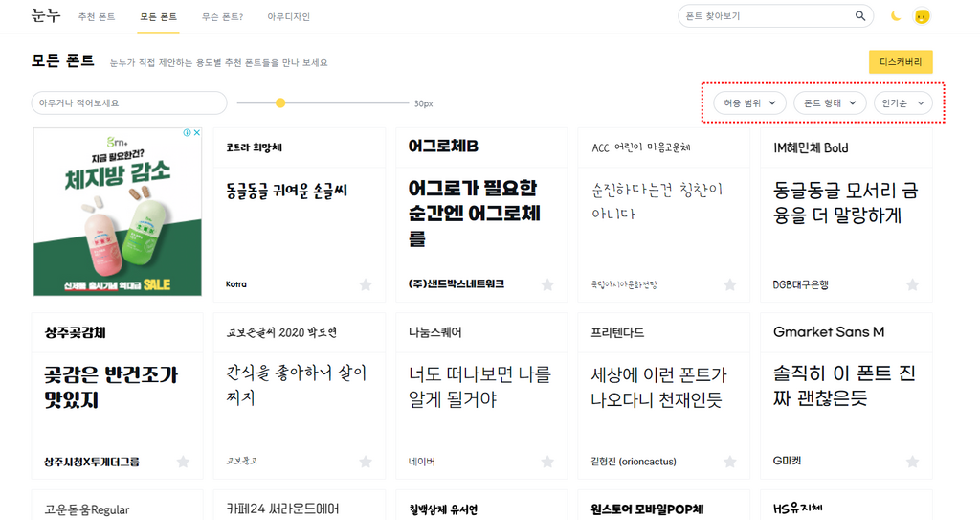Open the 아무디자인 tab
980x520 pixels.
288,17
